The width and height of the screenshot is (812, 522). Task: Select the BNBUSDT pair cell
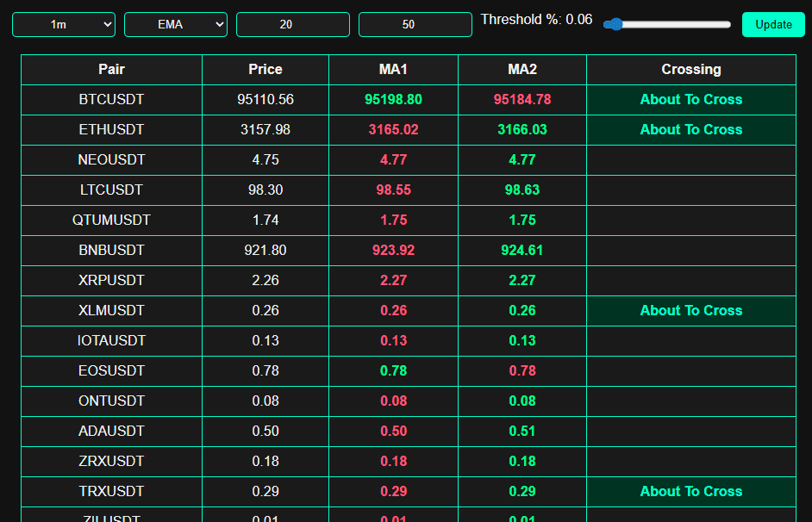click(111, 250)
